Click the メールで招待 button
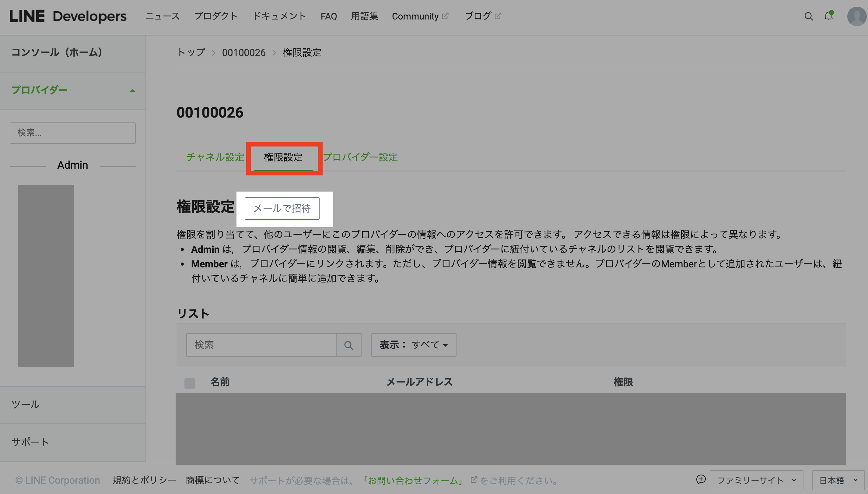 pyautogui.click(x=282, y=208)
